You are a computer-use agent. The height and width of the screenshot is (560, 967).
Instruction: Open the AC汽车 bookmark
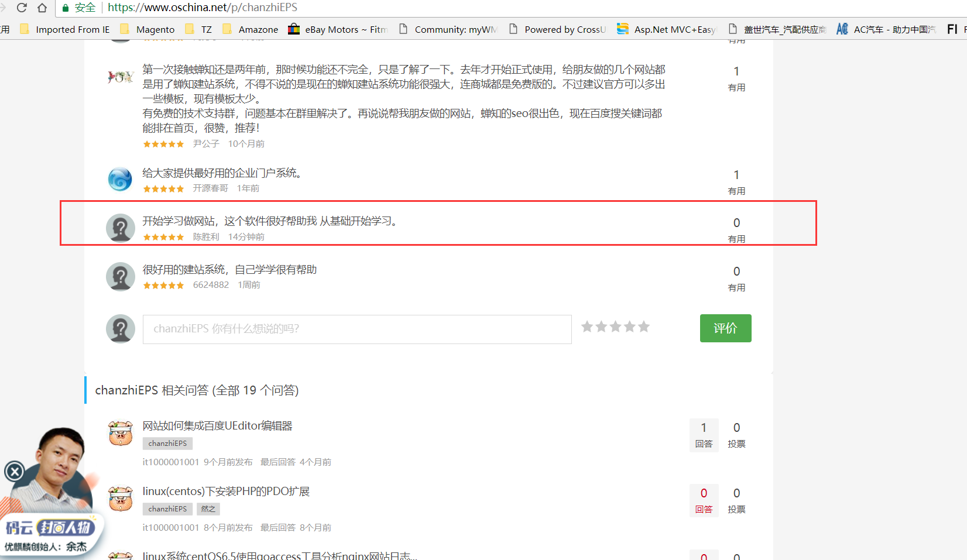click(x=886, y=29)
